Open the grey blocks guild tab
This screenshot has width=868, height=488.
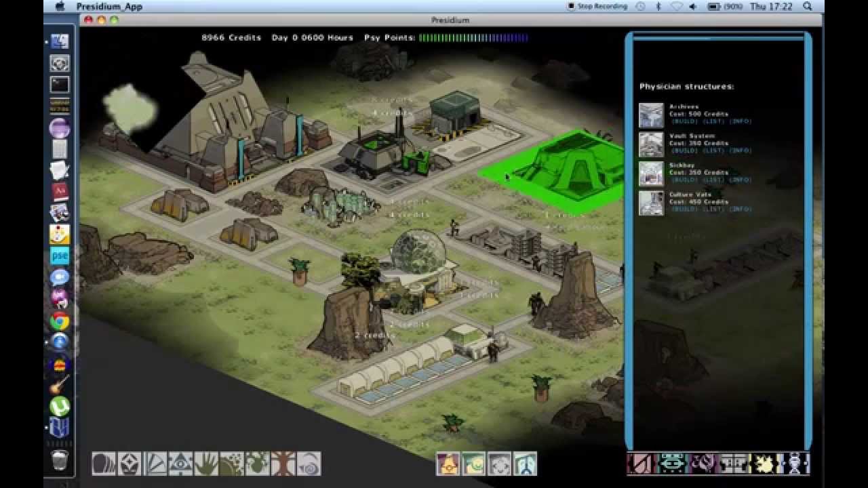point(733,464)
